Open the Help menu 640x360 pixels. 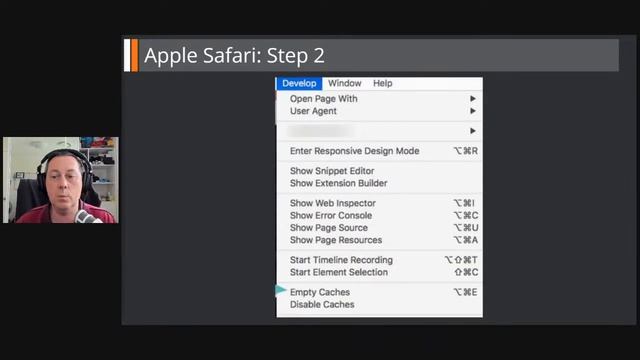[x=382, y=83]
